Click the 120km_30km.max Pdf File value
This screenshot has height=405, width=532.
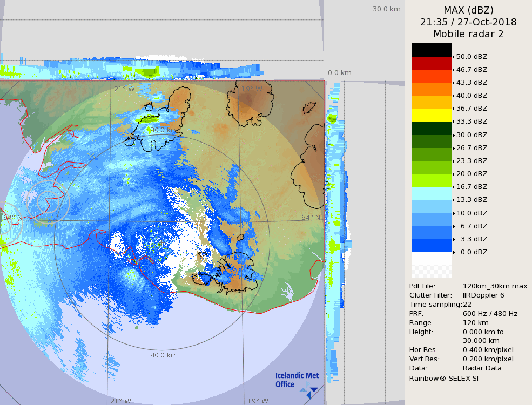495,286
